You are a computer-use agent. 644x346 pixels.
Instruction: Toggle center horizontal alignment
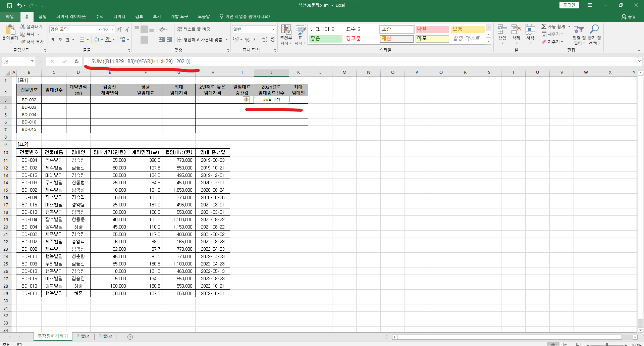tap(144, 40)
